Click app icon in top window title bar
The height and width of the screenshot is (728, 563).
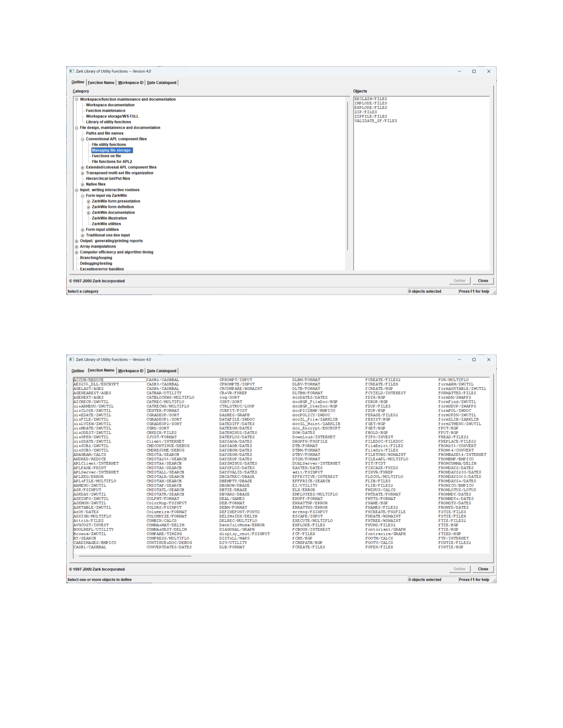point(71,71)
